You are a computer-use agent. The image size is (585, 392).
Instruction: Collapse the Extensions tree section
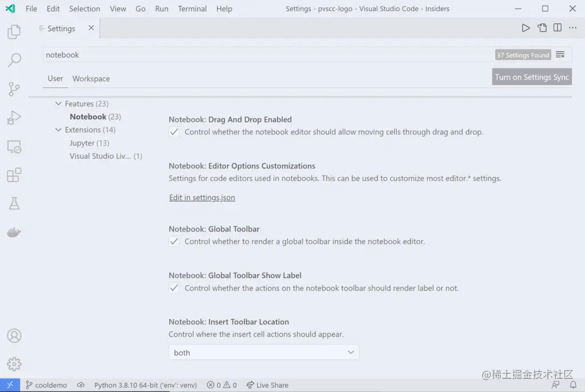58,130
